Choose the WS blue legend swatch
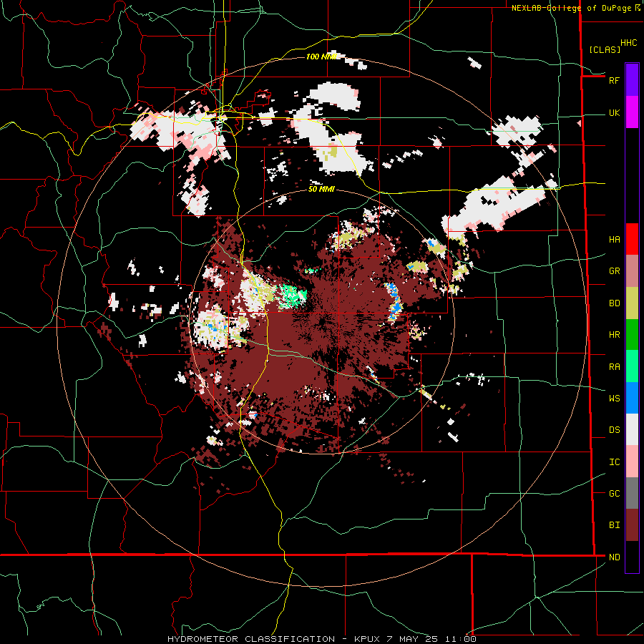This screenshot has height=644, width=644. pyautogui.click(x=632, y=398)
